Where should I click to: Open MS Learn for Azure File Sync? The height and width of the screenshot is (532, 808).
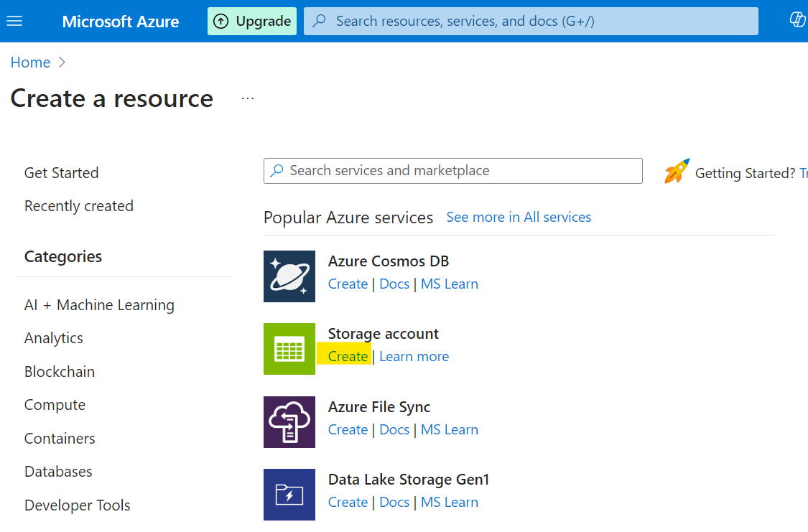point(450,429)
